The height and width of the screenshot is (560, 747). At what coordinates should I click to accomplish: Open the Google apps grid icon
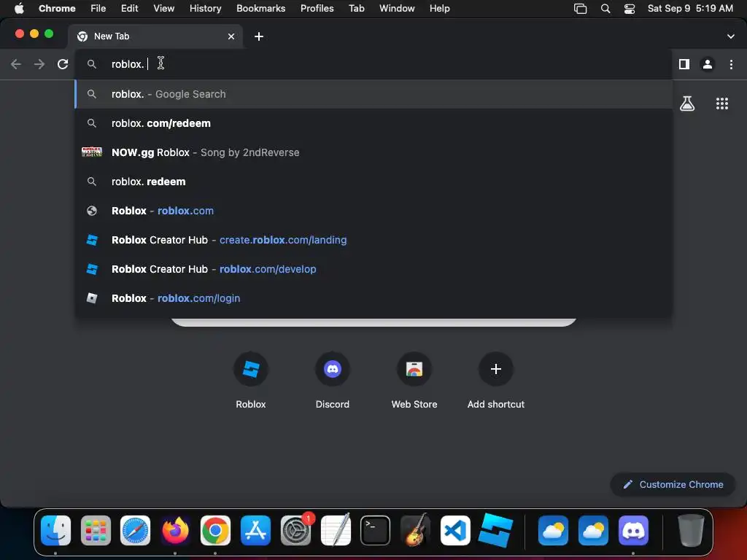tap(722, 104)
